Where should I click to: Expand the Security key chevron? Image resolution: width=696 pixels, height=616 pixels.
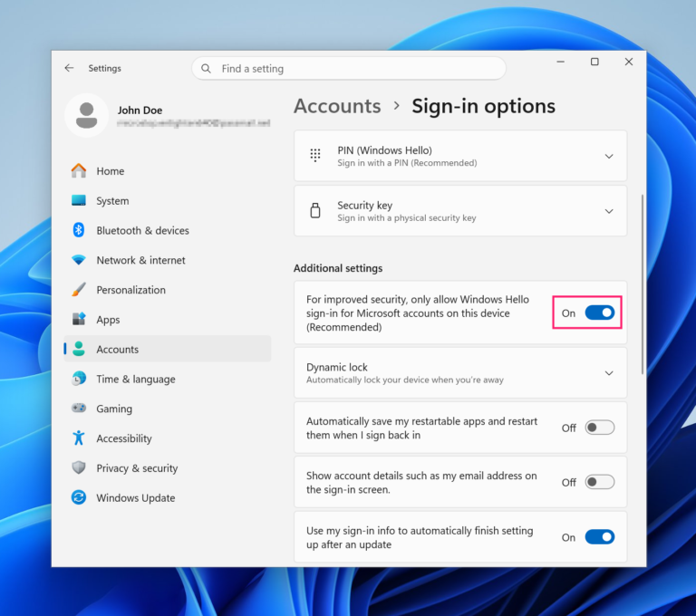pyautogui.click(x=609, y=211)
